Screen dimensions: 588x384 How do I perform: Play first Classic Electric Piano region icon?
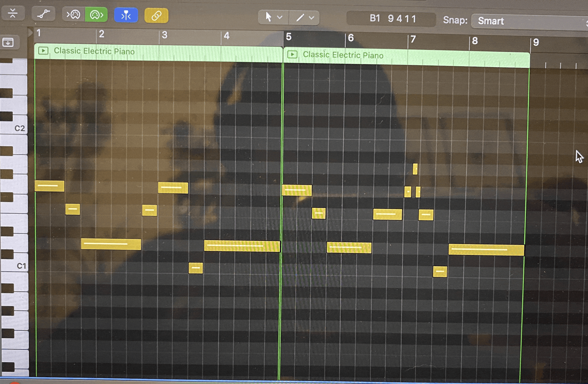click(x=43, y=51)
